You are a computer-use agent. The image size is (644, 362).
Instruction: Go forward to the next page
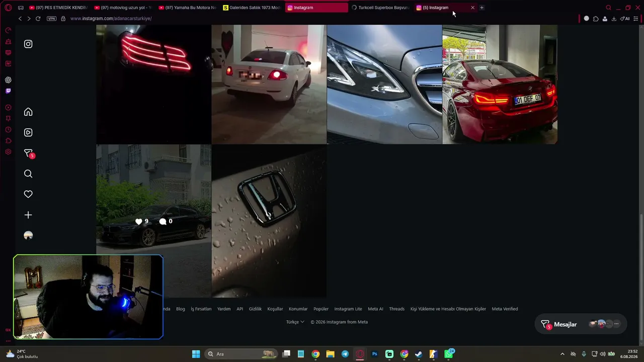(x=29, y=19)
